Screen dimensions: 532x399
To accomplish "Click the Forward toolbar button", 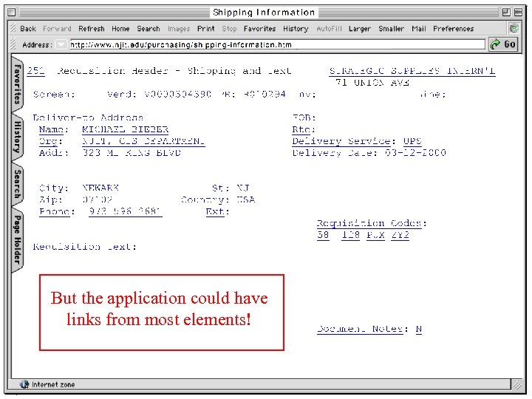I will pos(57,29).
